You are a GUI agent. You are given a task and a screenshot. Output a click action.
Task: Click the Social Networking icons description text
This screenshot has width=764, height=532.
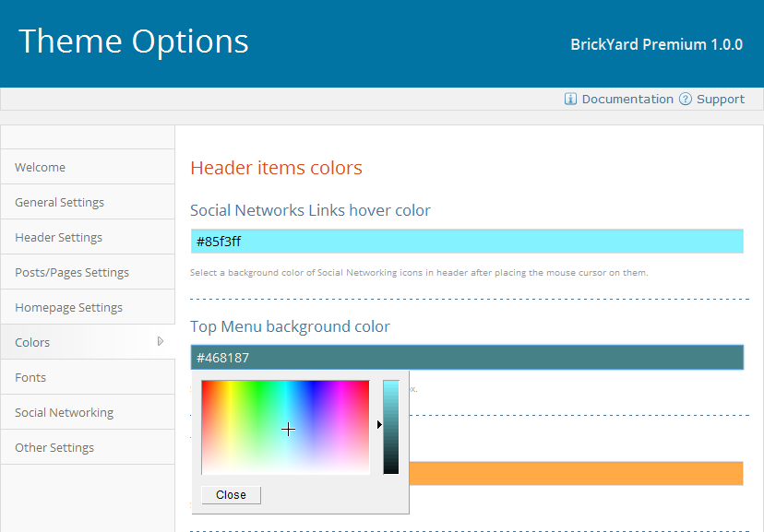click(419, 273)
